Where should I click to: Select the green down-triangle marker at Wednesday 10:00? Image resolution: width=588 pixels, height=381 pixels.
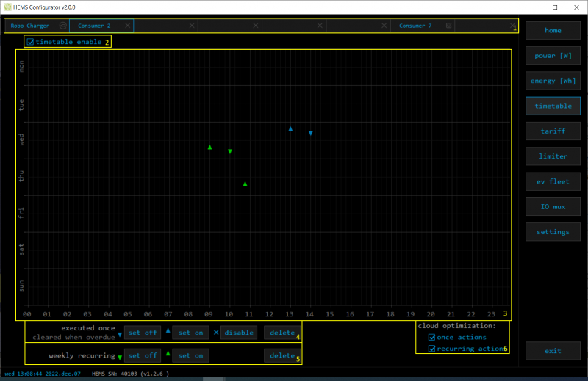[x=230, y=151]
